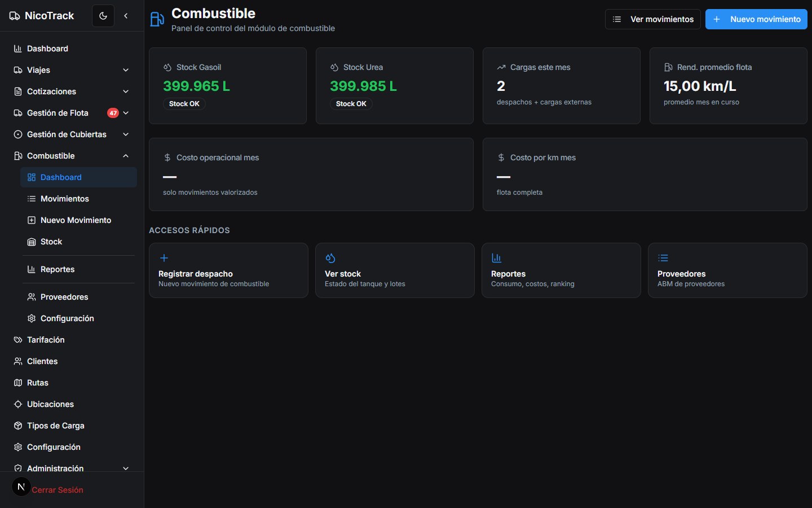Open Nuevo Movimiento in the sidebar
This screenshot has height=508, width=812.
point(78,220)
